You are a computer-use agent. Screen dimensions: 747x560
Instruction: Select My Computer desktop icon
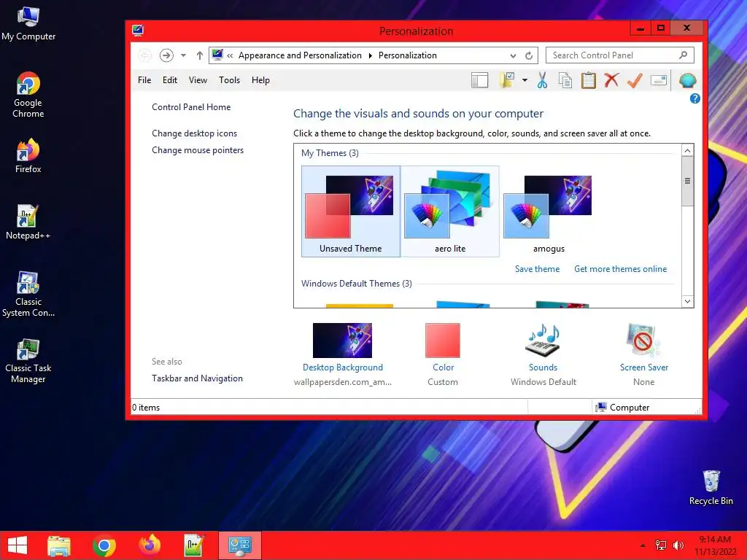(28, 24)
